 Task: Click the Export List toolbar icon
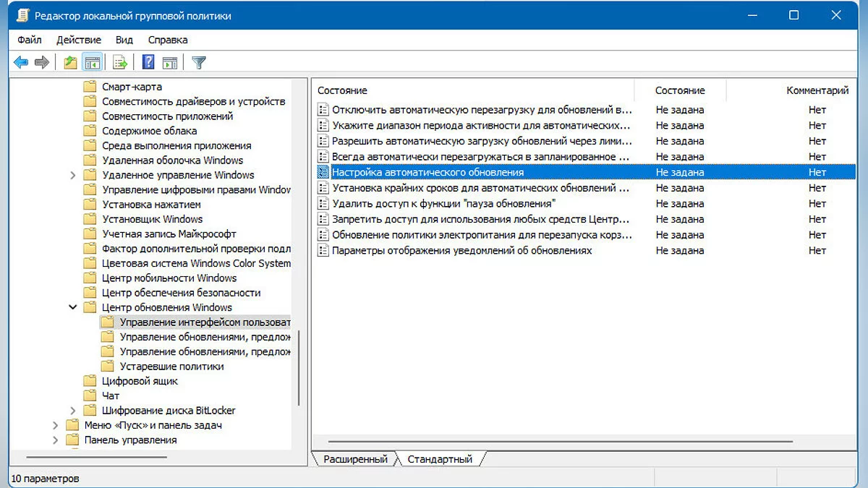tap(120, 63)
